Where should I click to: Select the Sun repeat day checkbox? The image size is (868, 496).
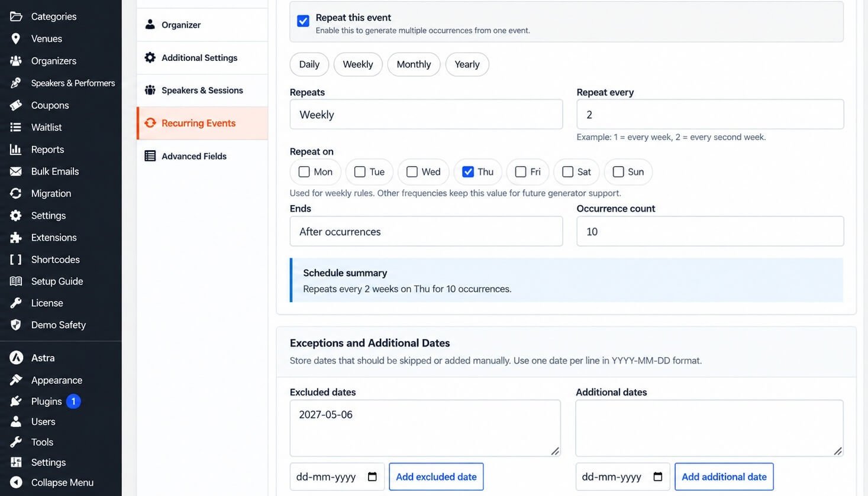(618, 172)
